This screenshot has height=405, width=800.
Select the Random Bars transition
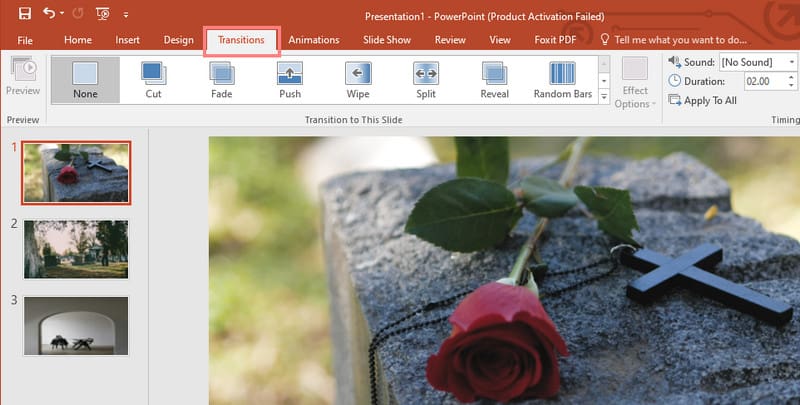(563, 80)
